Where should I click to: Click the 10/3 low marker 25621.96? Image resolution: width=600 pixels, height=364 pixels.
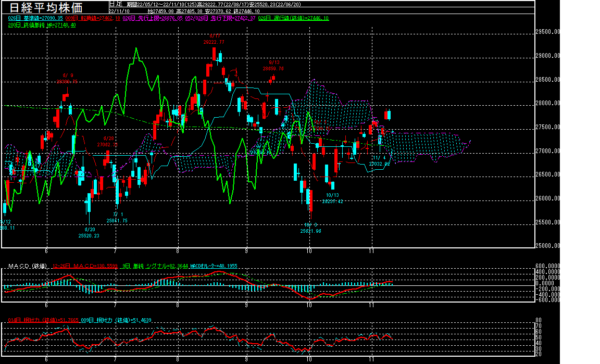(x=311, y=228)
